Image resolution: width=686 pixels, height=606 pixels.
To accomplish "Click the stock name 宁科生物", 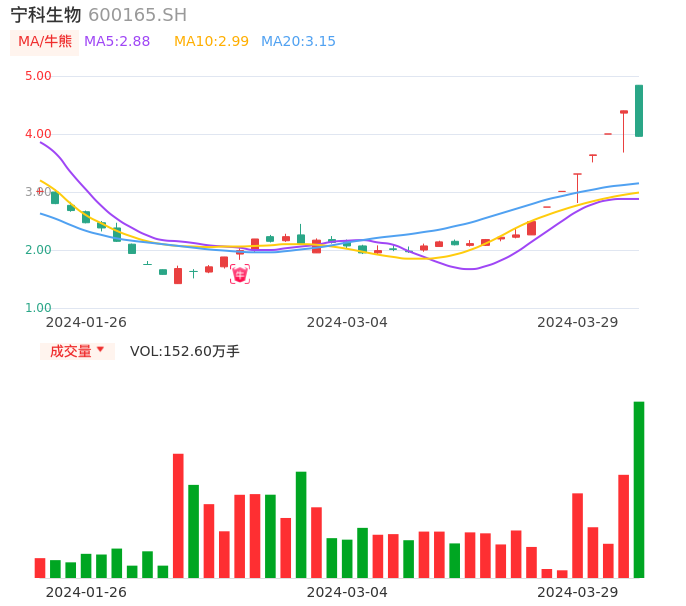I will tap(46, 15).
